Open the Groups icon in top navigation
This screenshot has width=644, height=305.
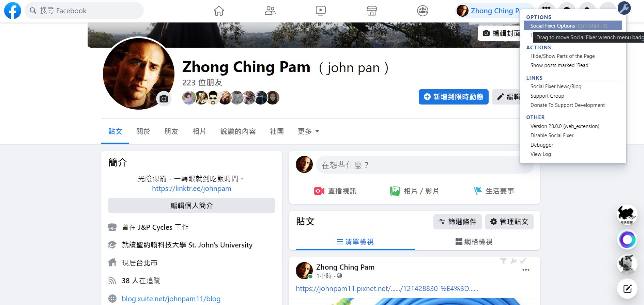click(x=423, y=11)
